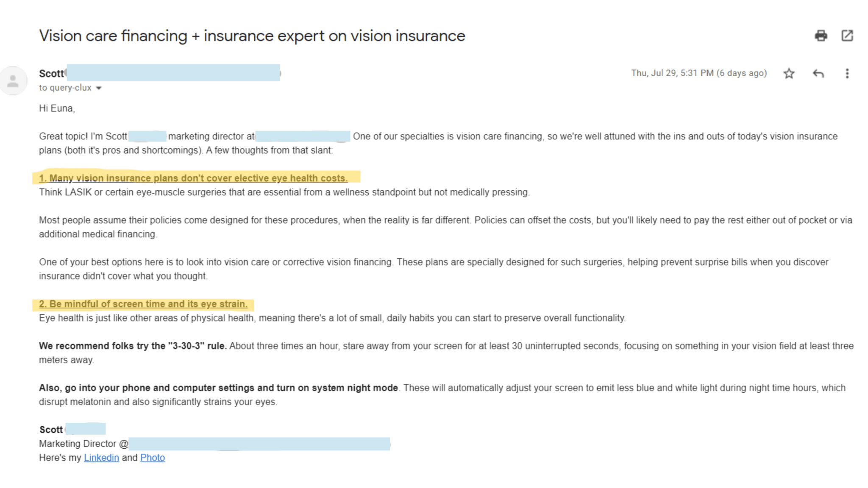Click the dropdown arrow next to query-clux
This screenshot has height=488, width=868.
point(99,88)
